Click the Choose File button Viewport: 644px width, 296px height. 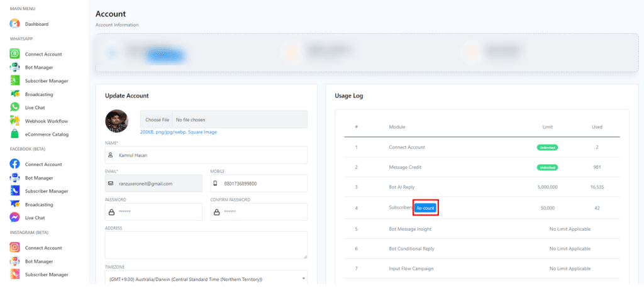click(157, 119)
